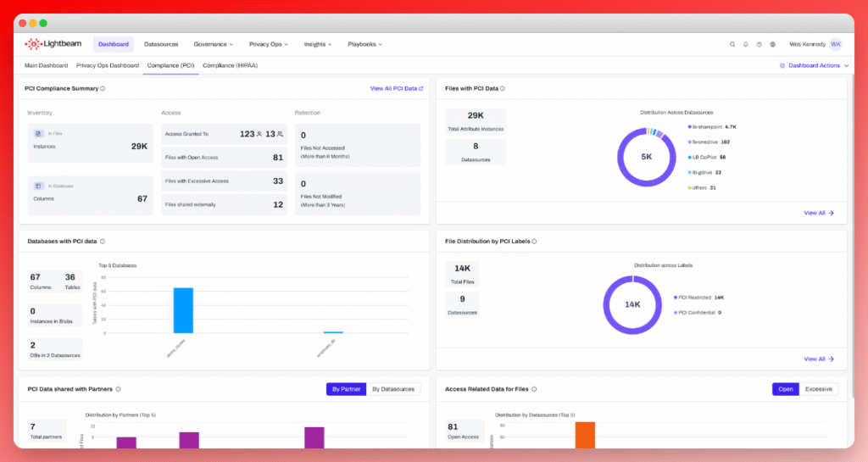Expand the Governance dropdown menu
Screen dimensions: 868x462
(213, 44)
